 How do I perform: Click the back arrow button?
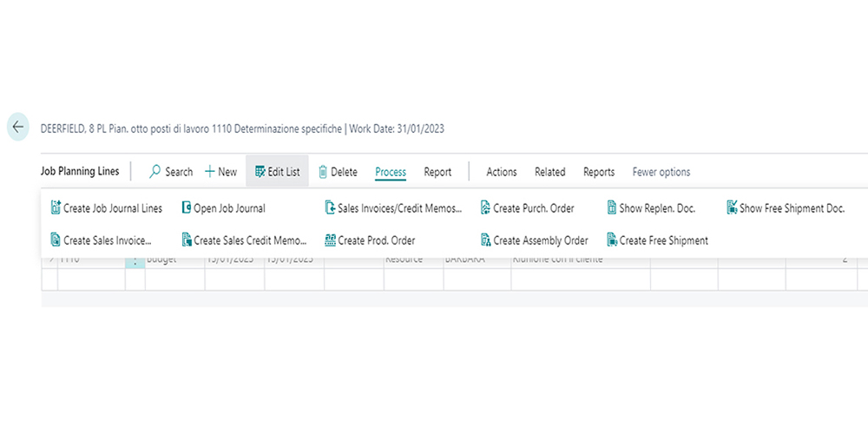(17, 127)
